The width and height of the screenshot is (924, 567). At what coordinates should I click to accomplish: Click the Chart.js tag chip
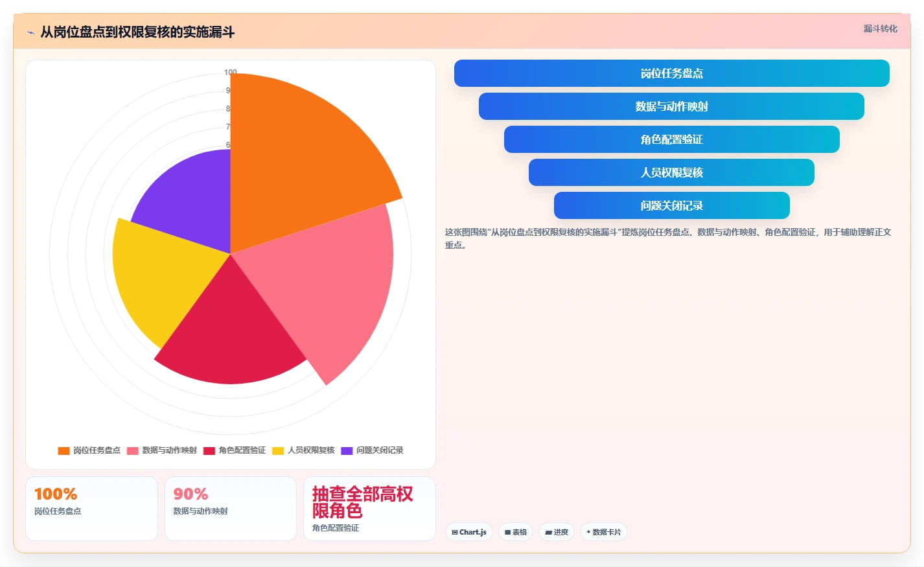pos(469,532)
